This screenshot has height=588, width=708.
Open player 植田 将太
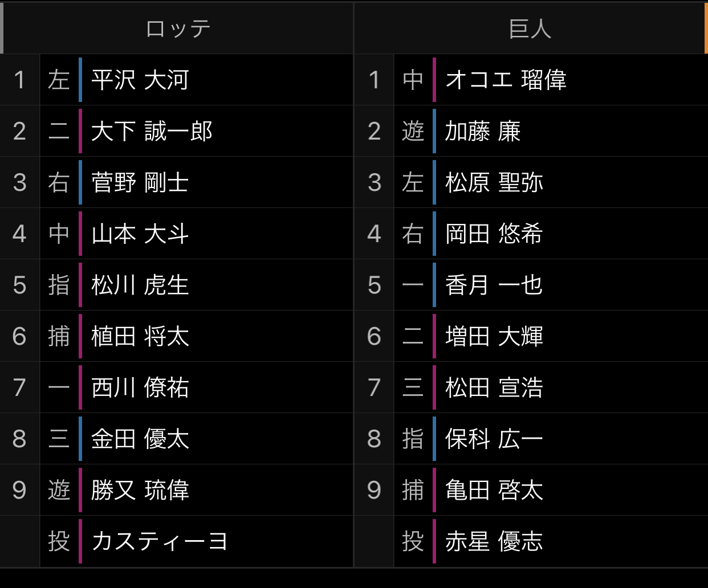(x=140, y=336)
